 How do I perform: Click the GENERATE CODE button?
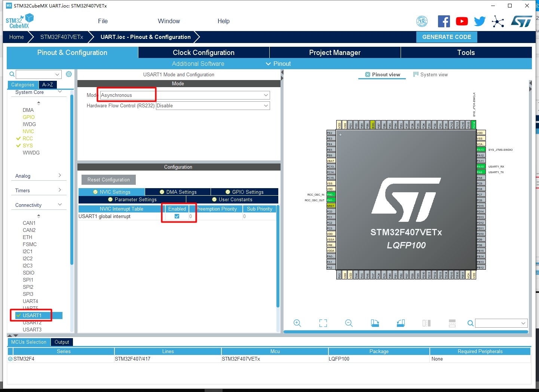click(446, 37)
